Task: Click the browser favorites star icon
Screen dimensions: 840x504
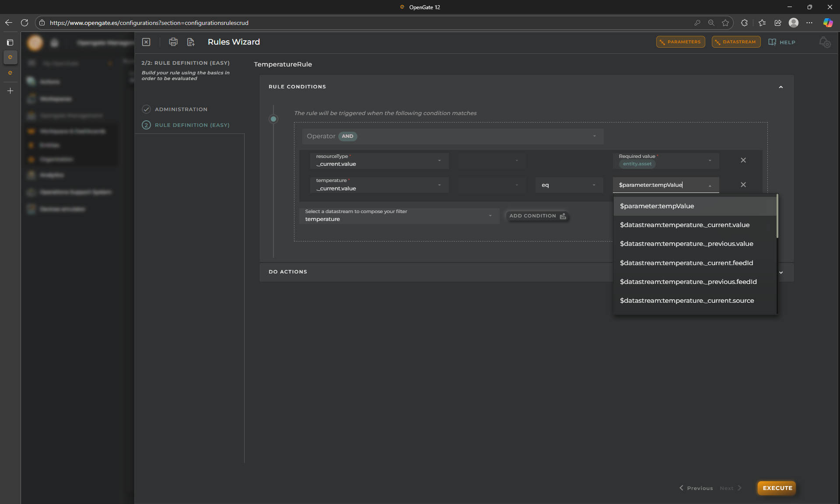Action: [x=725, y=23]
